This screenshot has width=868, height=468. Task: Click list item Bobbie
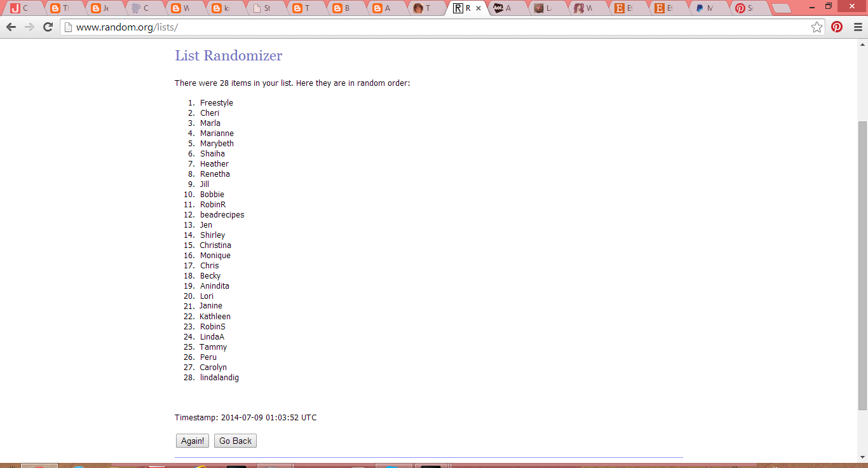212,195
